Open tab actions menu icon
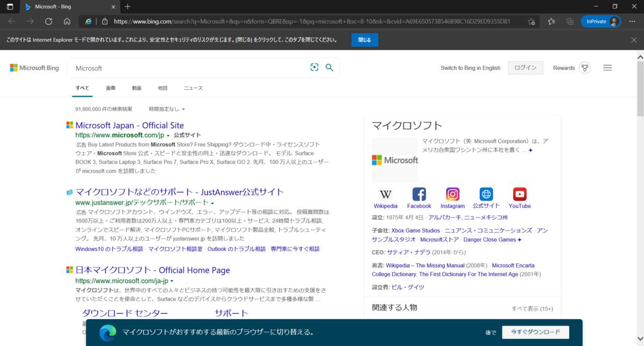The height and width of the screenshot is (346, 644). click(10, 6)
